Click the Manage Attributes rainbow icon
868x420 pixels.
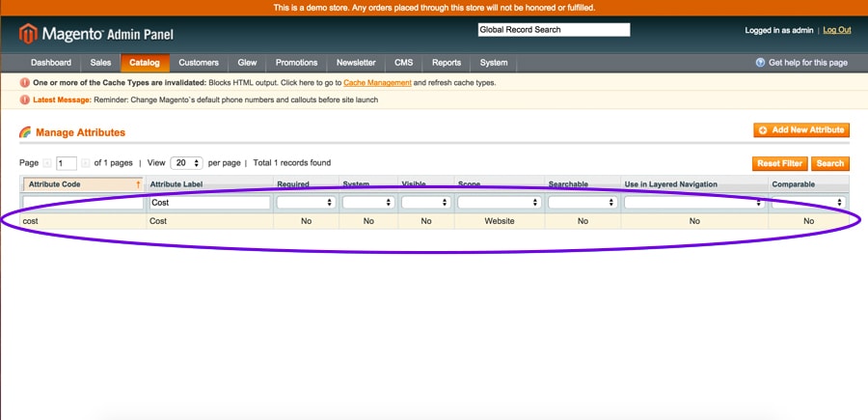25,132
